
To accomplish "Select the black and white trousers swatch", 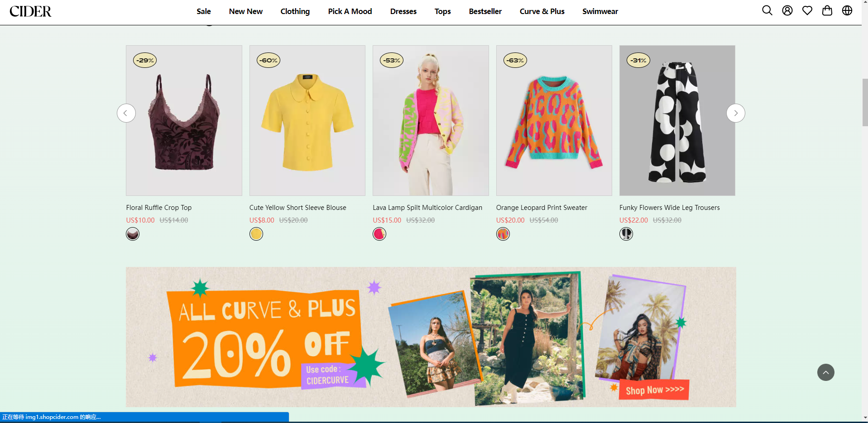I will coord(626,234).
